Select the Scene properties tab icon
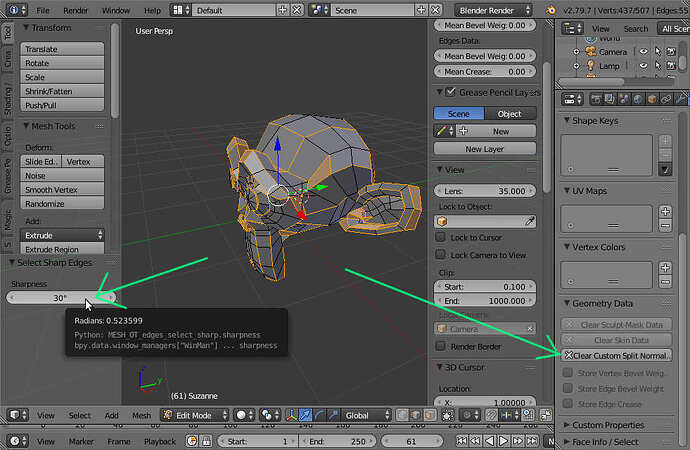 [x=624, y=99]
